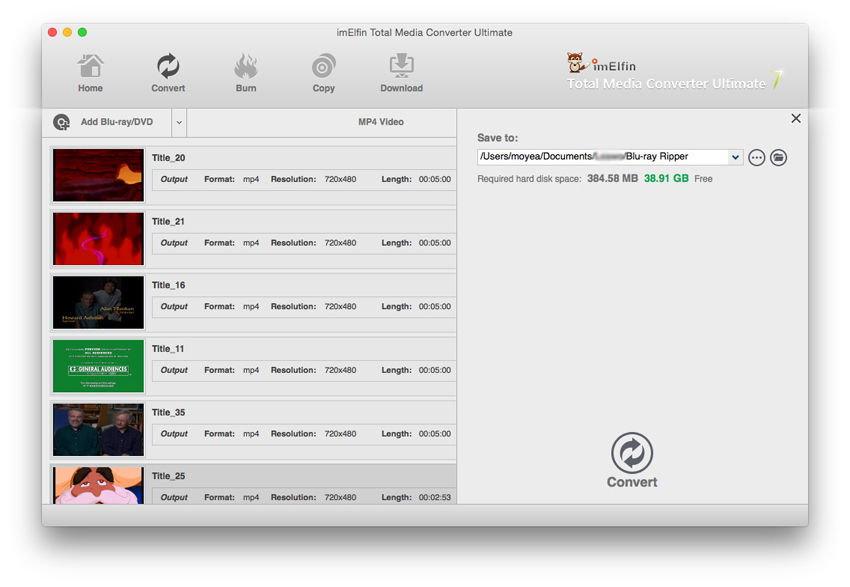Click the Add Blu-ray/DVD disc icon
The height and width of the screenshot is (587, 850).
[x=61, y=122]
